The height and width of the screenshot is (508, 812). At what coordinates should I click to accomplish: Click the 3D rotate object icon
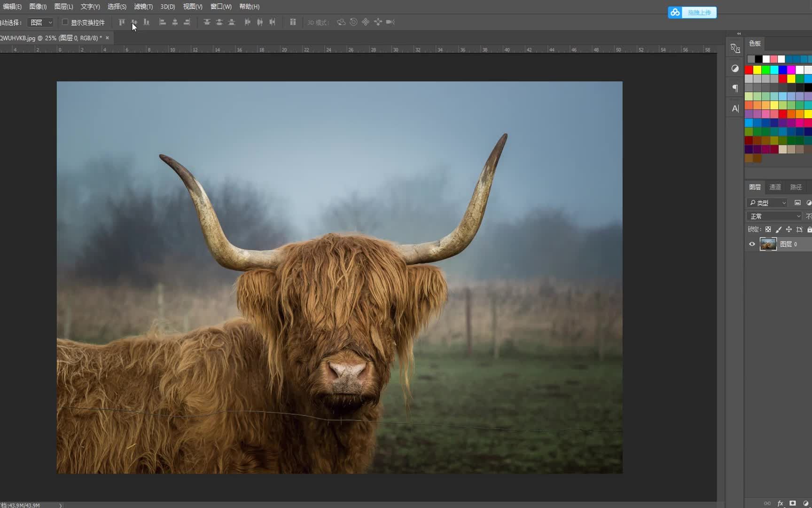(x=341, y=22)
